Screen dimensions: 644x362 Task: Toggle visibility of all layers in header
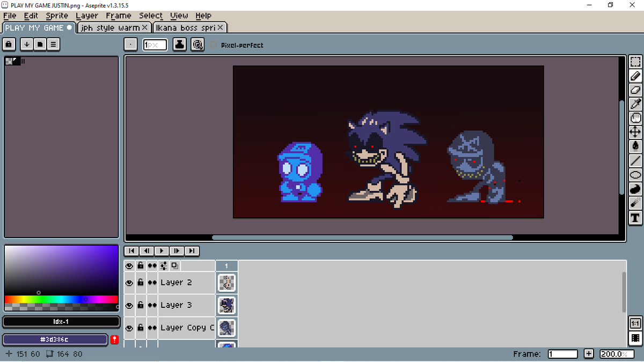[129, 265]
